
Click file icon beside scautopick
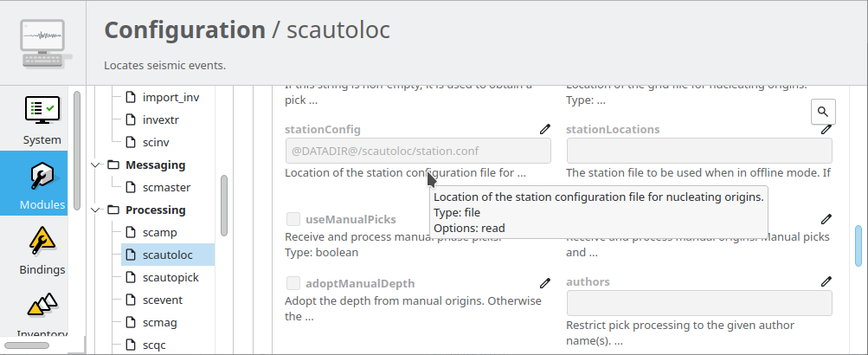pos(131,277)
